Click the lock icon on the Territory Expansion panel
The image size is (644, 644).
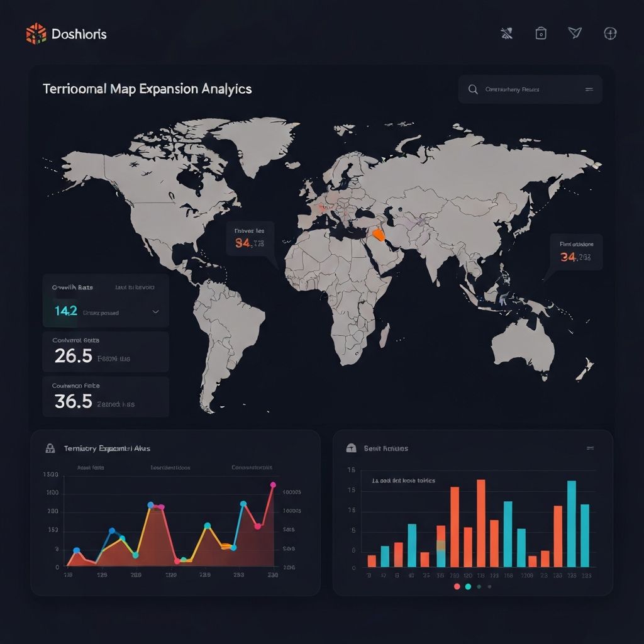(x=50, y=448)
